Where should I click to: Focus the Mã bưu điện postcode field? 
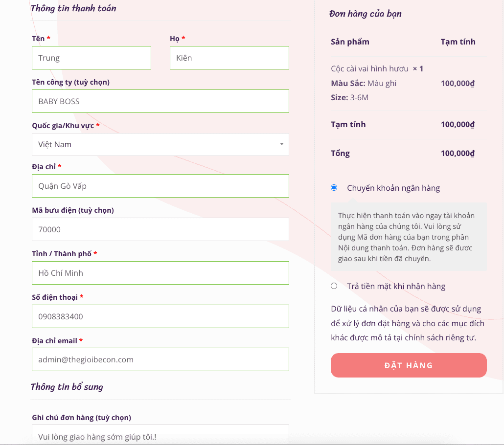tap(160, 229)
